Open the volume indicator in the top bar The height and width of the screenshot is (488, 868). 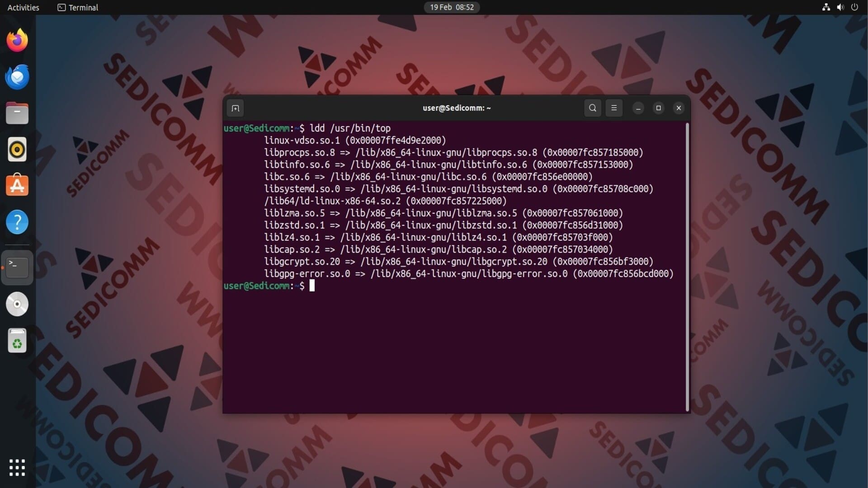click(x=840, y=7)
